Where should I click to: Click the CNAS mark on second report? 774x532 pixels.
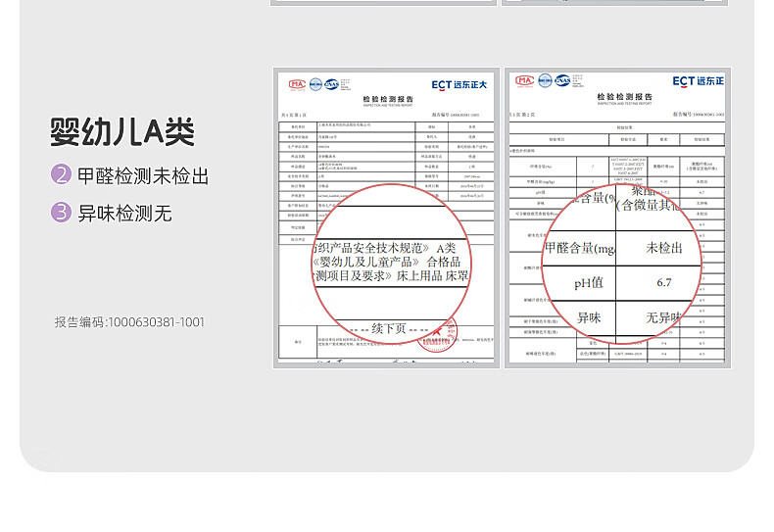(562, 80)
